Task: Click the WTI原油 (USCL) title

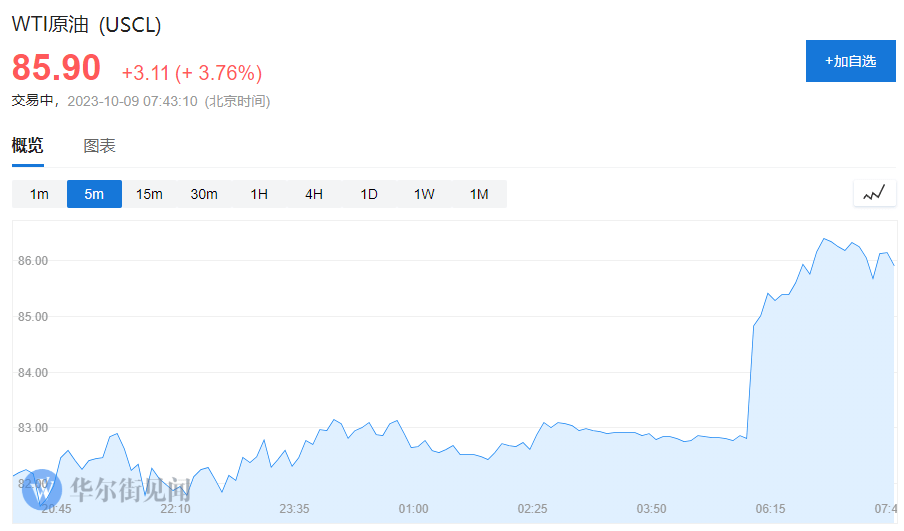Action: tap(86, 25)
